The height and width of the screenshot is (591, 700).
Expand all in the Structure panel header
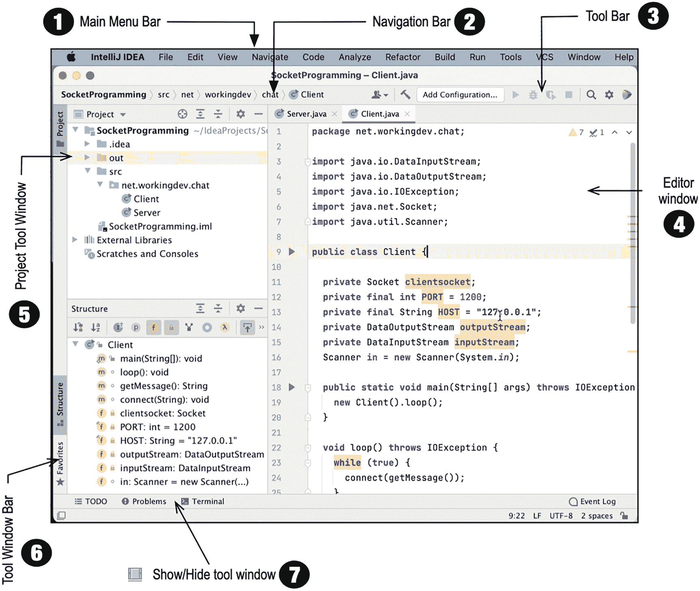tap(200, 308)
